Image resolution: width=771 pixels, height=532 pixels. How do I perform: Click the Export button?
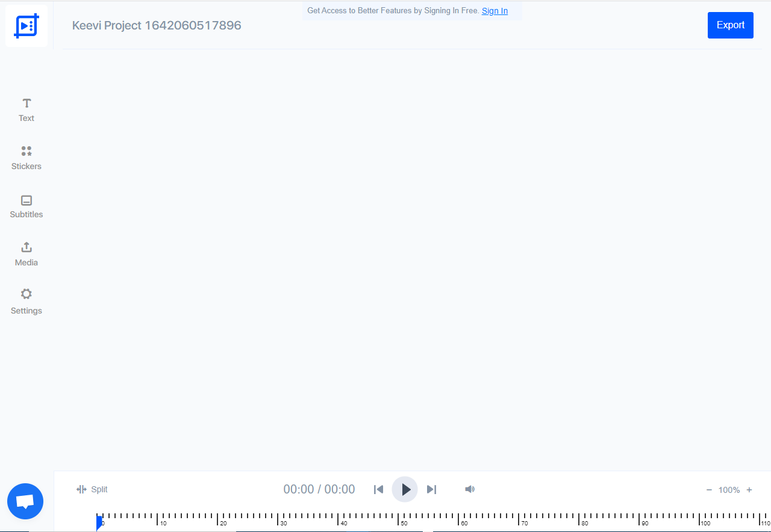point(730,25)
